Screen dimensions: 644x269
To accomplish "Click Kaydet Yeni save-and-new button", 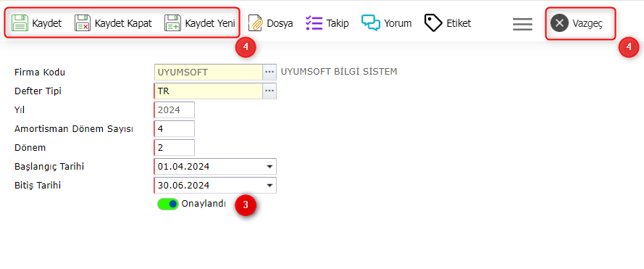I will click(200, 23).
